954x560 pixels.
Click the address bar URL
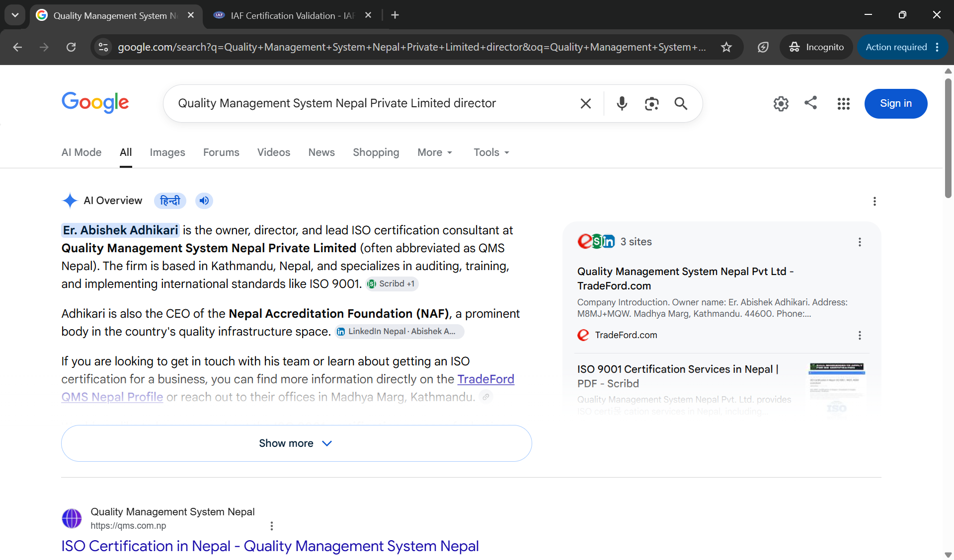click(x=411, y=47)
